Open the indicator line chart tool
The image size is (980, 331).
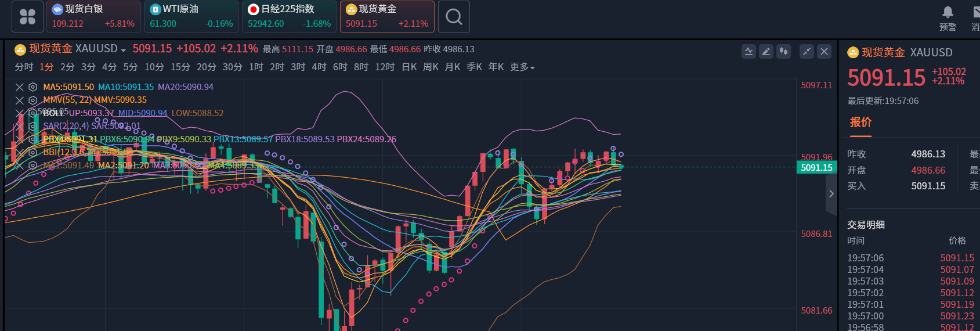click(748, 52)
